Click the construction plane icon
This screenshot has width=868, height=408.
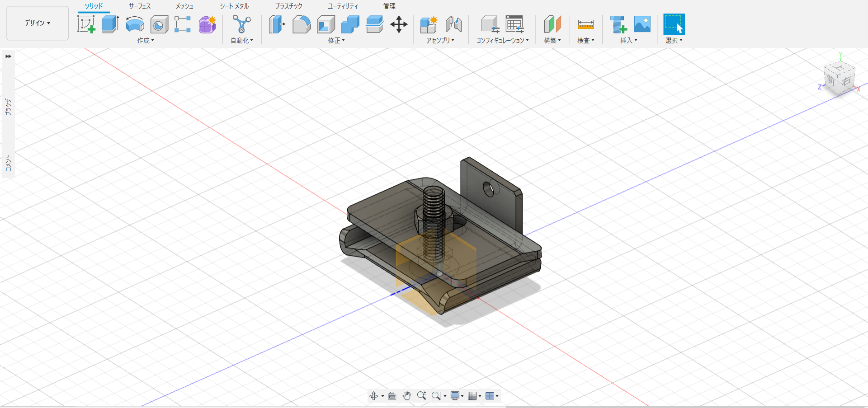(x=552, y=24)
